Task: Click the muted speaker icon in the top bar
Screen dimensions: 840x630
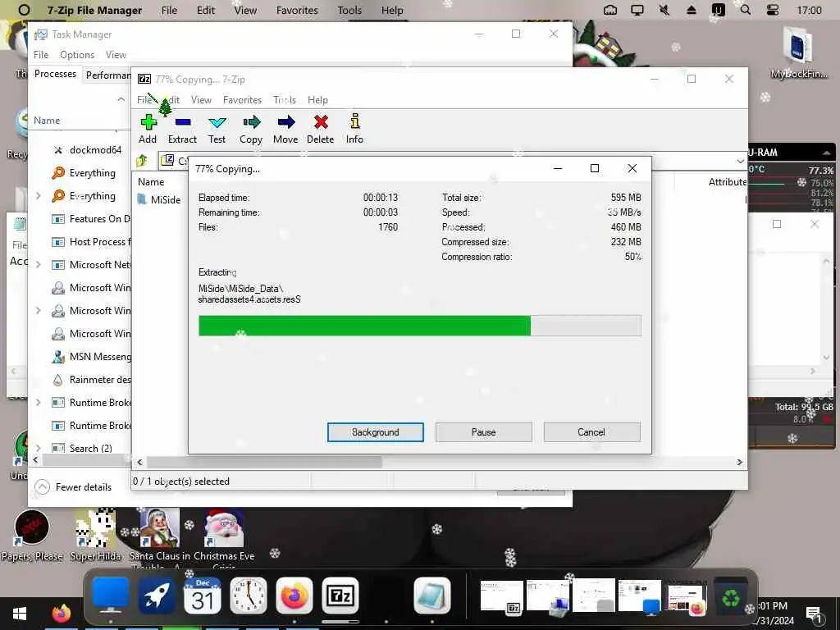Action: point(664,10)
